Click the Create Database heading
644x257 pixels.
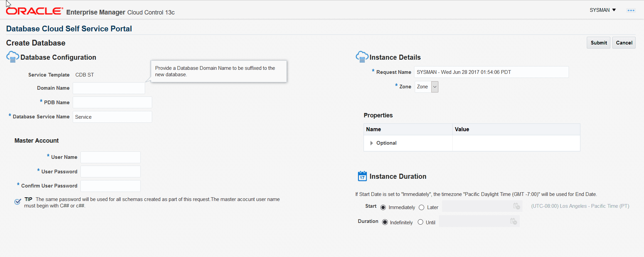(x=36, y=43)
